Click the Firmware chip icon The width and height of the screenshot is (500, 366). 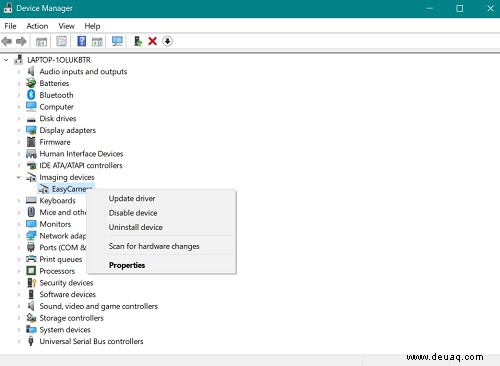pyautogui.click(x=31, y=142)
